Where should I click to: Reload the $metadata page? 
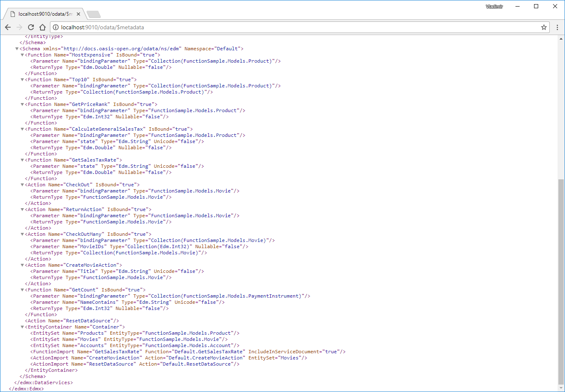31,27
